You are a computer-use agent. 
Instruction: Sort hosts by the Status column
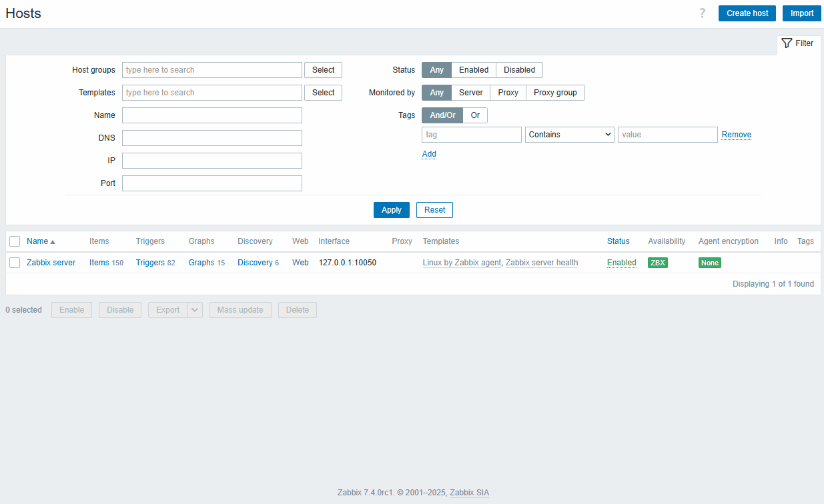point(618,241)
